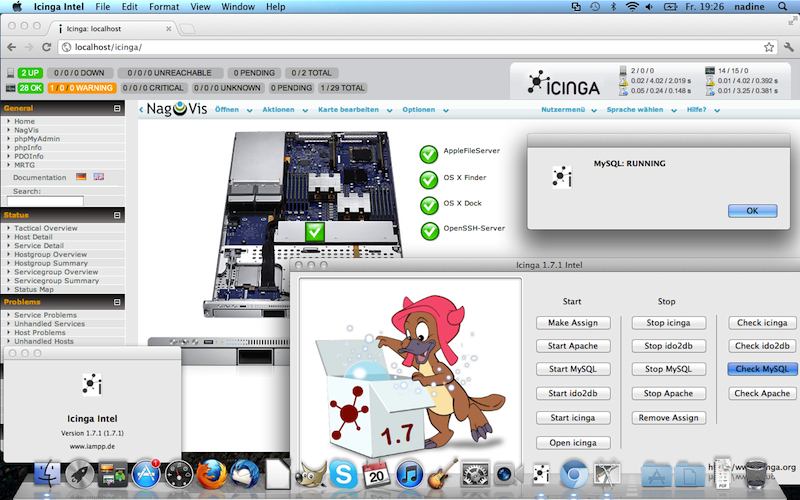
Task: Open the App Store Dock icon
Action: pyautogui.click(x=146, y=475)
